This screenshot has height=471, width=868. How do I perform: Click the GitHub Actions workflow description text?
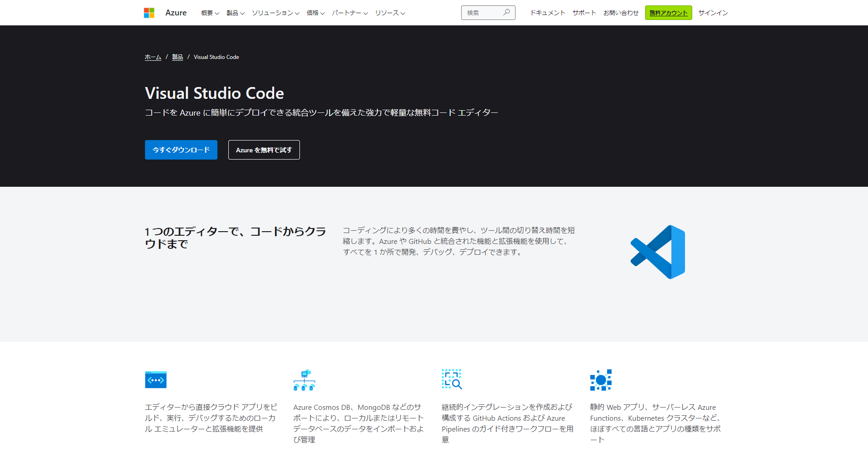click(507, 423)
